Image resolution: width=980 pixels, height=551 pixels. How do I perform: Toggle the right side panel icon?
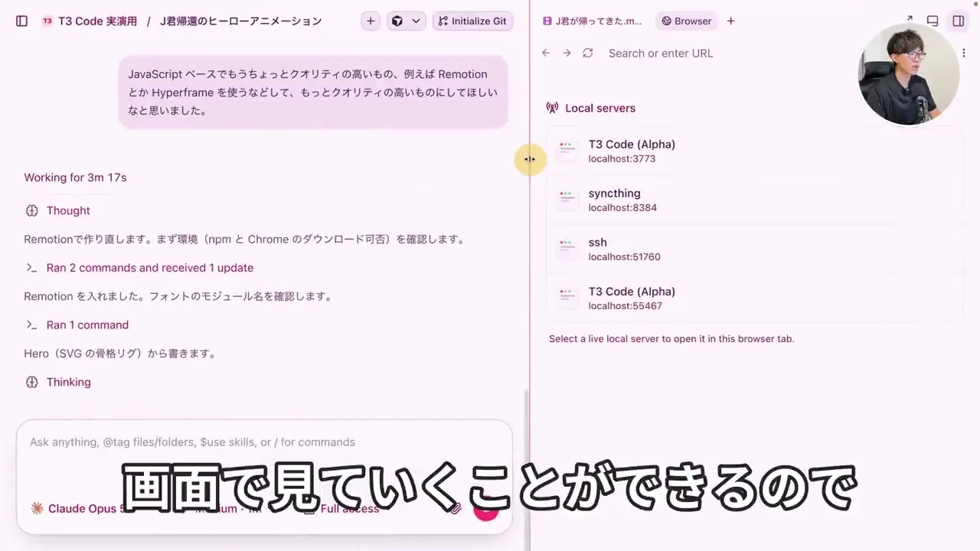959,21
